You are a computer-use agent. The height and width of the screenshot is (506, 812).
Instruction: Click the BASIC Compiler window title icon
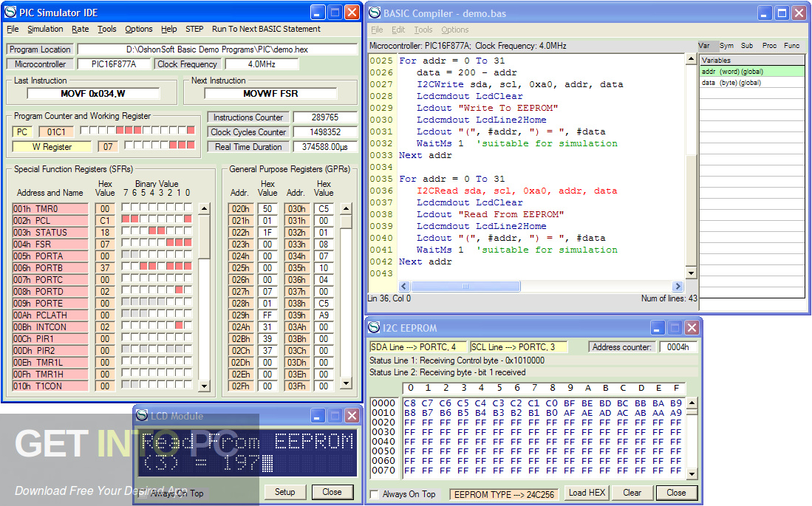coord(375,13)
